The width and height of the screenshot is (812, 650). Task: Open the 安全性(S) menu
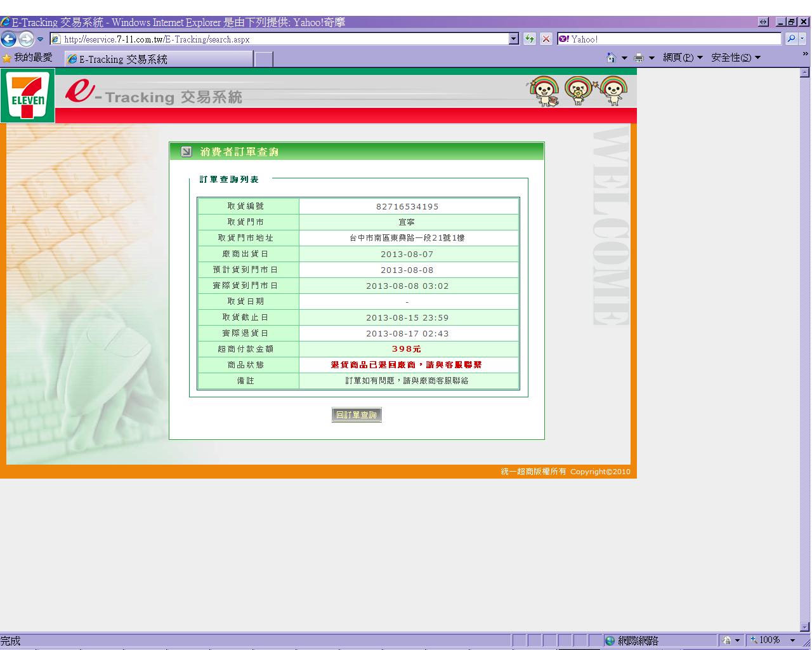pyautogui.click(x=735, y=58)
